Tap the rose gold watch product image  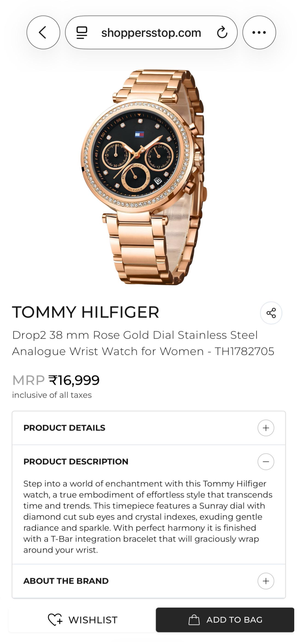tap(144, 178)
